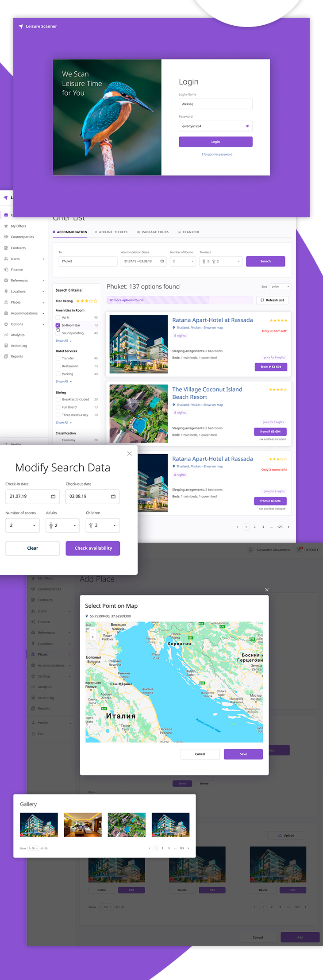Viewport: 323px width, 980px height.
Task: Click the Upload icon button on Add Place
Action: tap(286, 835)
